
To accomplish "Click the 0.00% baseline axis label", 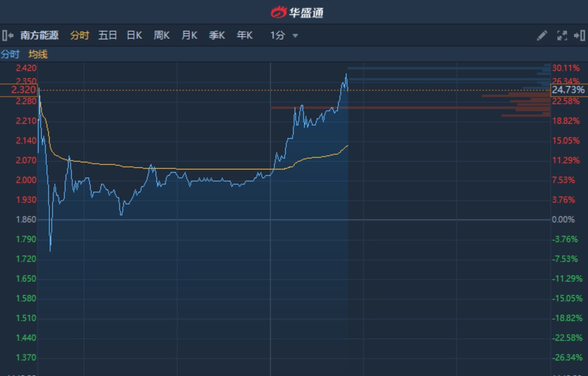I will click(x=563, y=219).
